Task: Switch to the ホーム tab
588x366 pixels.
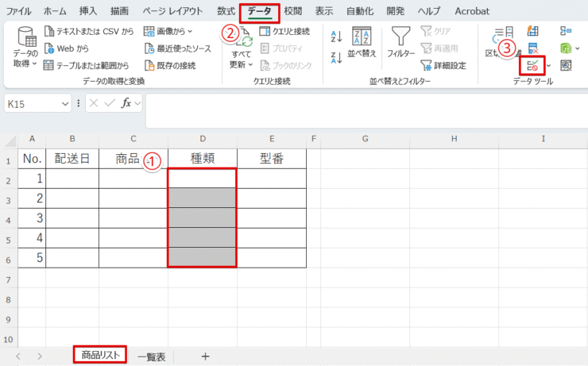Action: pos(55,11)
